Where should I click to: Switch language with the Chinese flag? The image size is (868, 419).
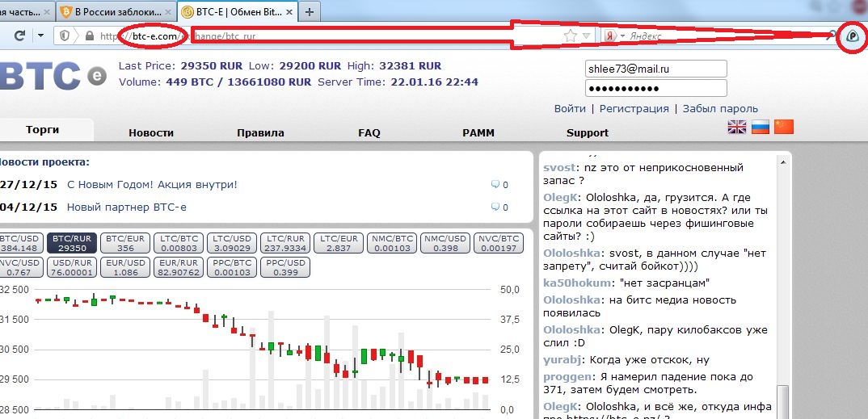coord(784,127)
